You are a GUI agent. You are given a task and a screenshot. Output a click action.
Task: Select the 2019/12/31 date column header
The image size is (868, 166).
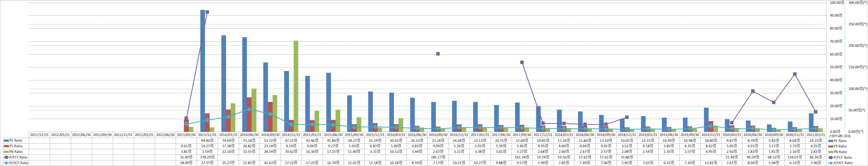click(711, 135)
